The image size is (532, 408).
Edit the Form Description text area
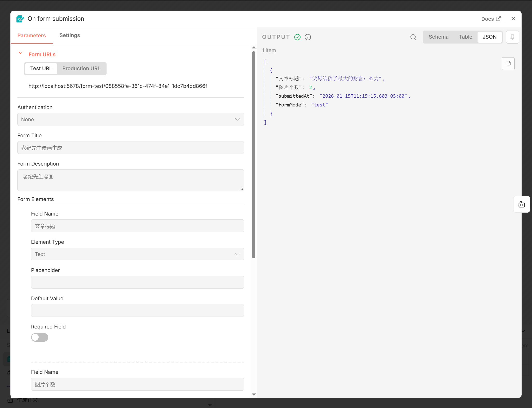click(x=130, y=180)
